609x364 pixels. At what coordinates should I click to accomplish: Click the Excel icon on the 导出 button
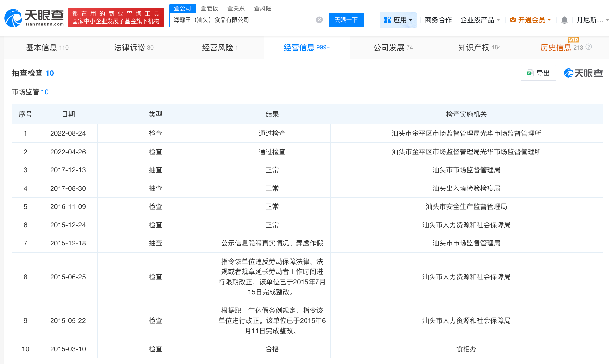pos(530,73)
